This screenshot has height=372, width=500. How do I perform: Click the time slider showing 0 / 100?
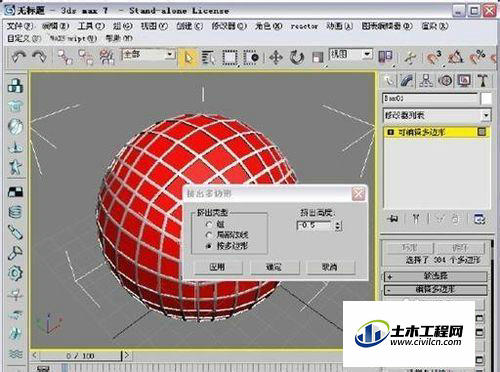point(80,356)
